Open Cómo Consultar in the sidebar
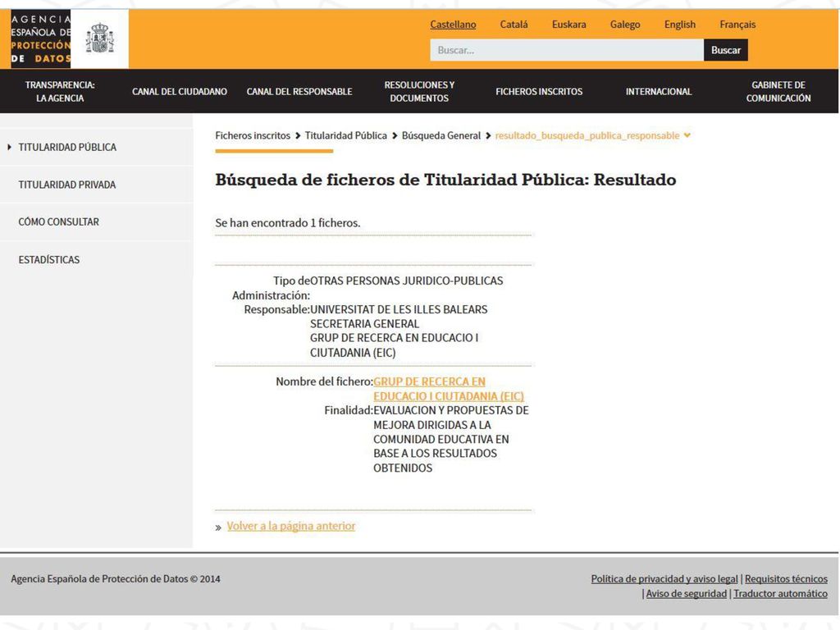840x630 pixels. (x=59, y=221)
